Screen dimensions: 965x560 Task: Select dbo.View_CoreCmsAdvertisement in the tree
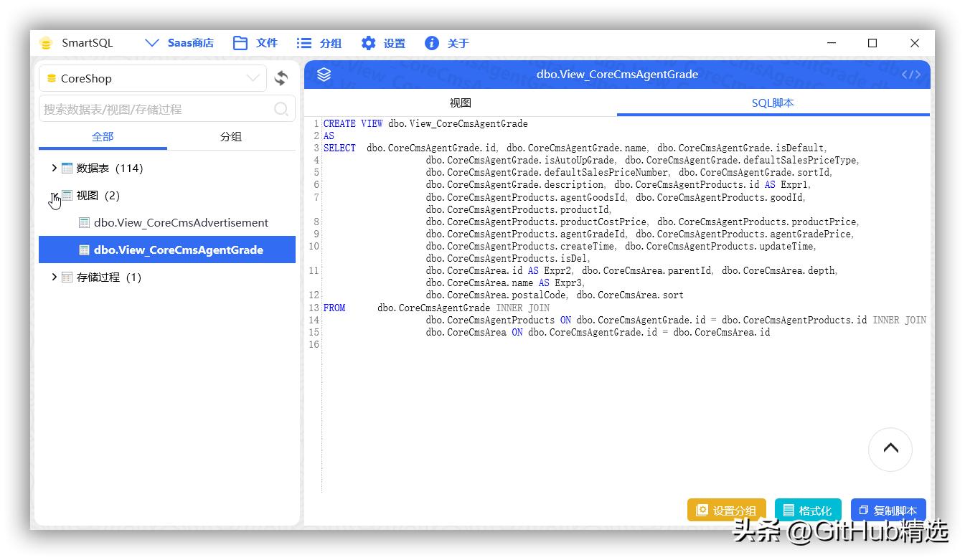181,222
